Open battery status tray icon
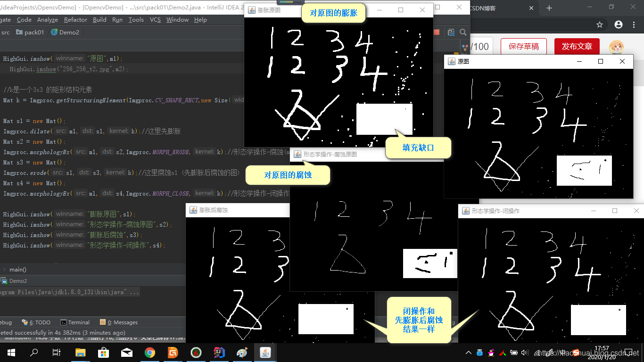The width and height of the screenshot is (644, 362). [x=514, y=353]
